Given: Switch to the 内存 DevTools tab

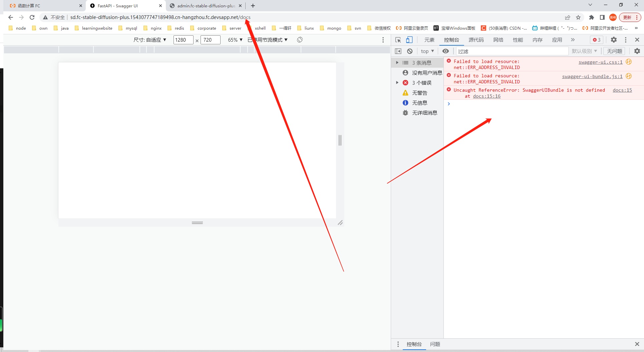Looking at the screenshot, I should (x=538, y=40).
